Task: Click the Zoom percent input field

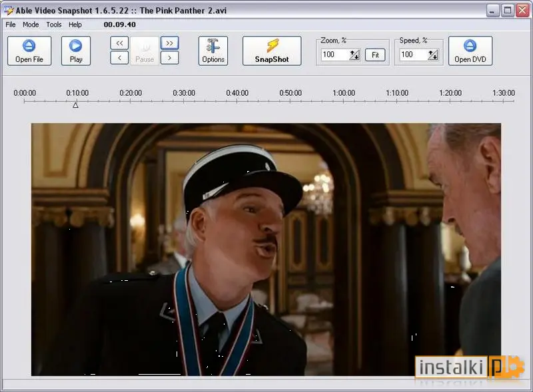Action: 335,55
